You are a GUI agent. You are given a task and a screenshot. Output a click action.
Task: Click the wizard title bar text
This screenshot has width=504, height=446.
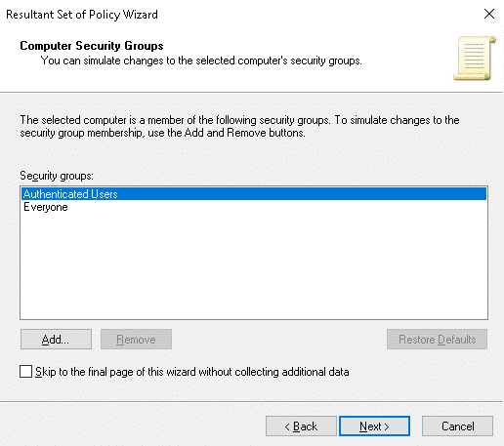[82, 15]
